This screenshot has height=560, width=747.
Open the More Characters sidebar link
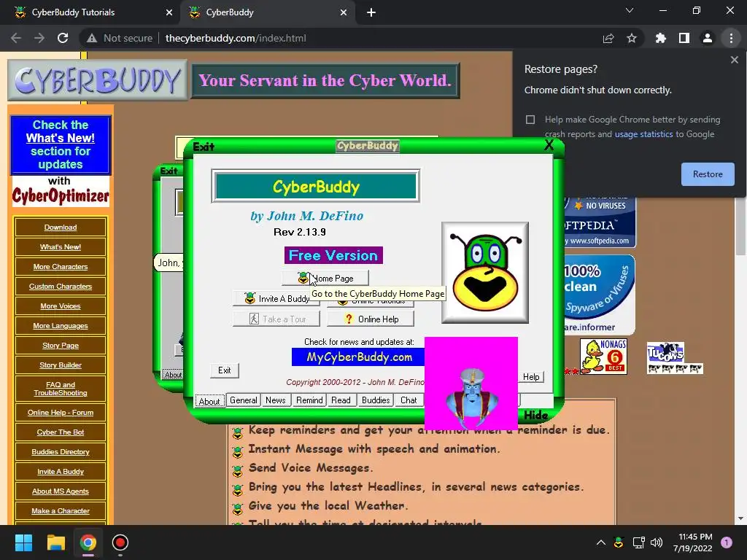coord(61,267)
